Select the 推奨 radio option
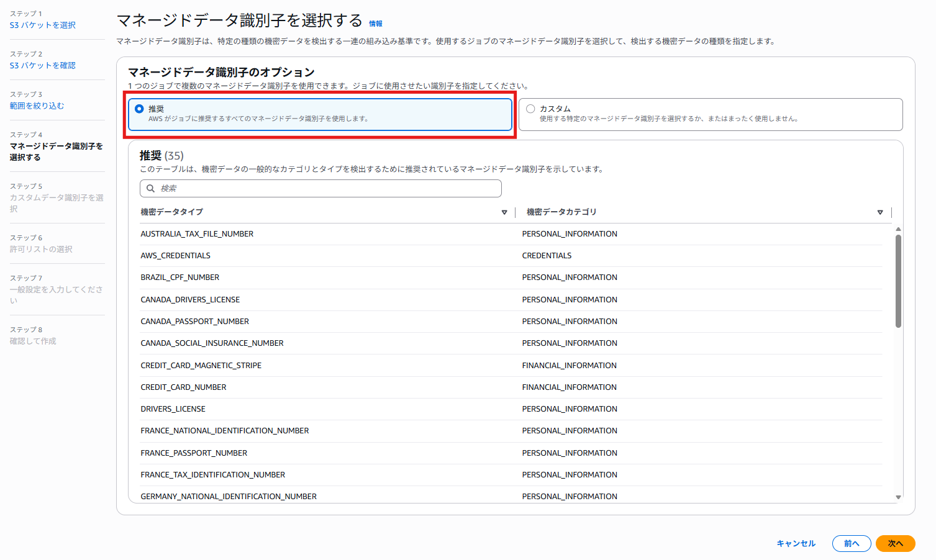This screenshot has height=560, width=936. pos(139,109)
